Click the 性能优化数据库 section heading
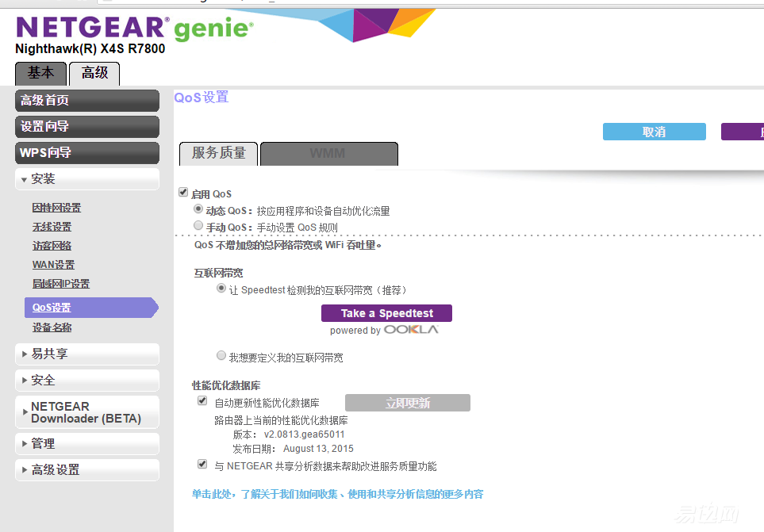 (x=226, y=385)
